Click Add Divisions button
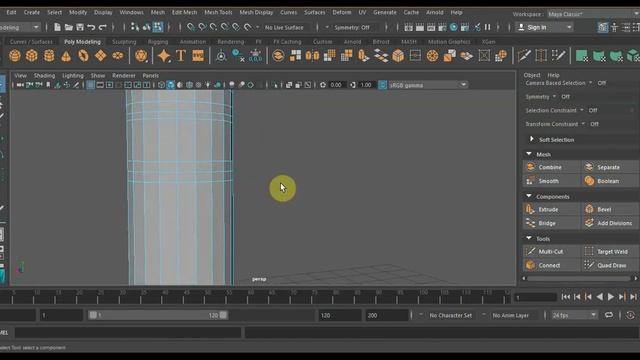 609,223
